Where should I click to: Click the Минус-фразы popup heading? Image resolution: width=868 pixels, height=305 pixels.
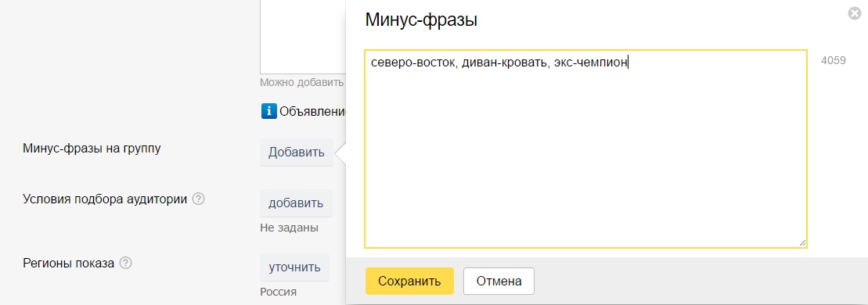[421, 20]
